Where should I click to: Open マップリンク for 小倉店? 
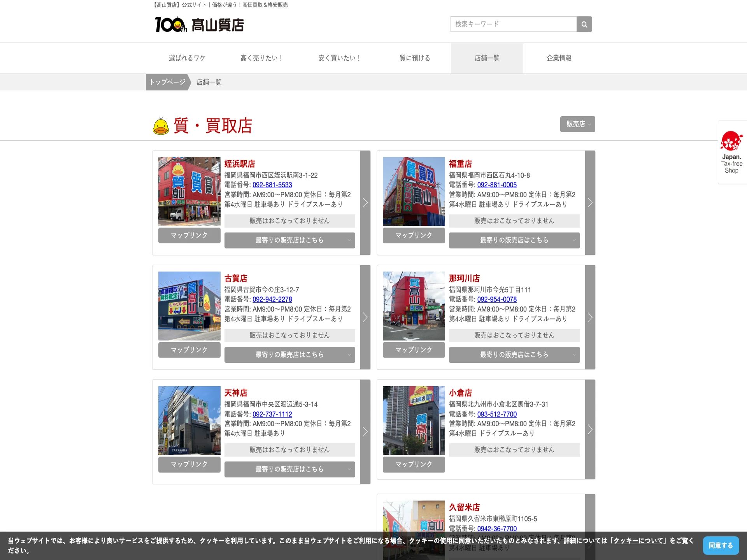[x=414, y=465]
